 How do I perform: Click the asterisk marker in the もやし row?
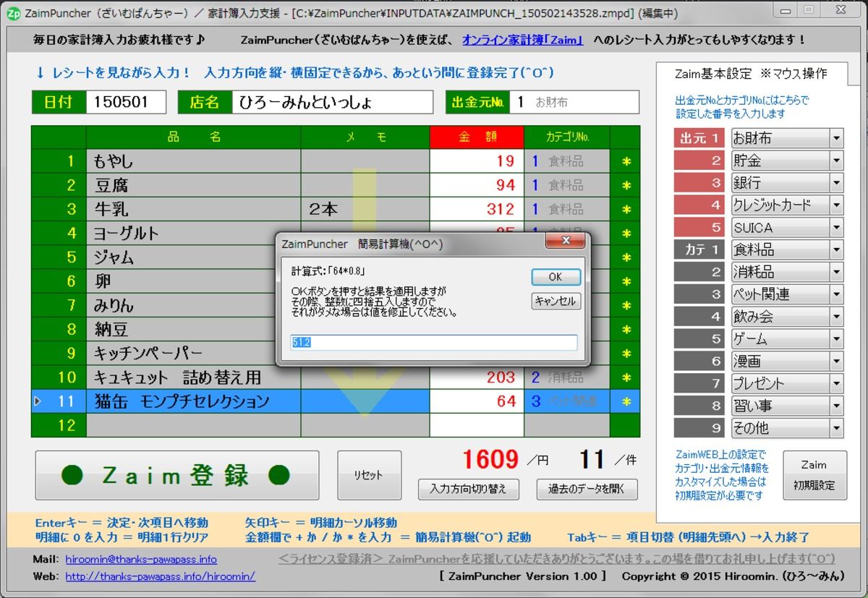[x=626, y=161]
